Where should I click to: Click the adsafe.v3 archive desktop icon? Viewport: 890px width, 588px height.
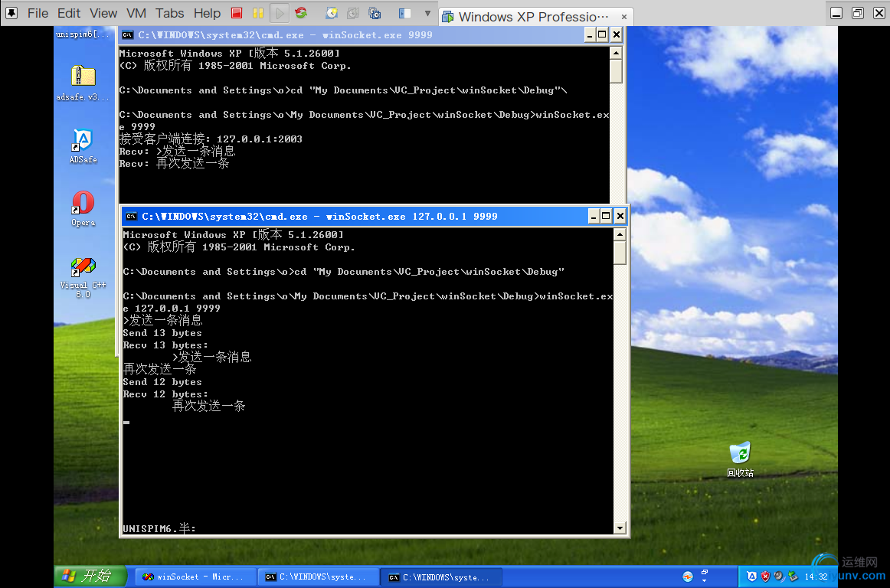click(83, 83)
